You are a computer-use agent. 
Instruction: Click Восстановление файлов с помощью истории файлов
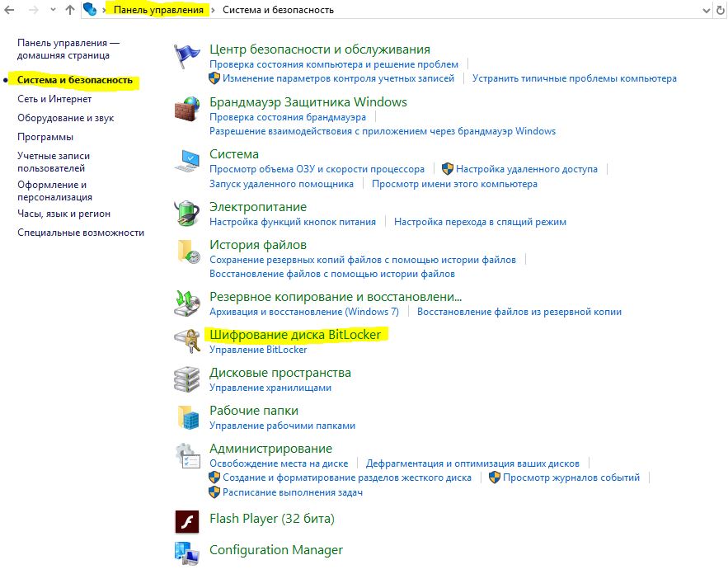[x=332, y=274]
